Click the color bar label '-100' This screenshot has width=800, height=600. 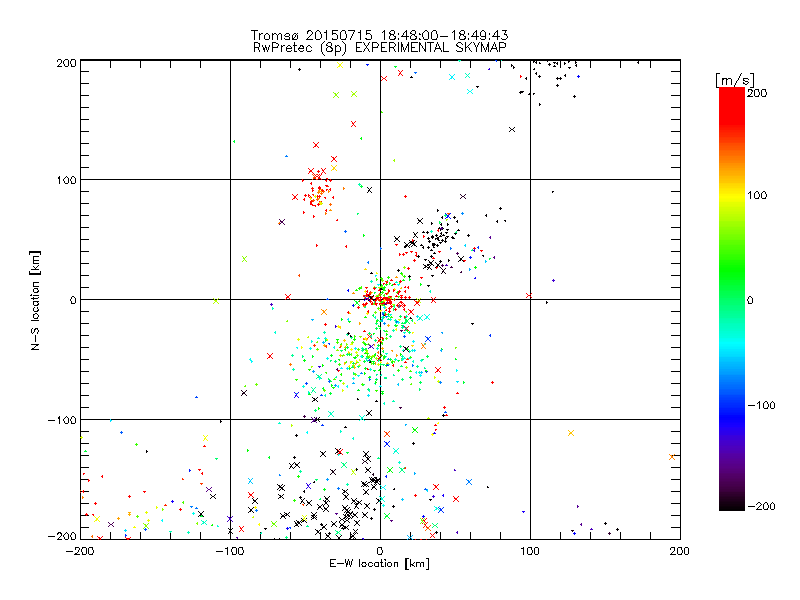coord(761,405)
